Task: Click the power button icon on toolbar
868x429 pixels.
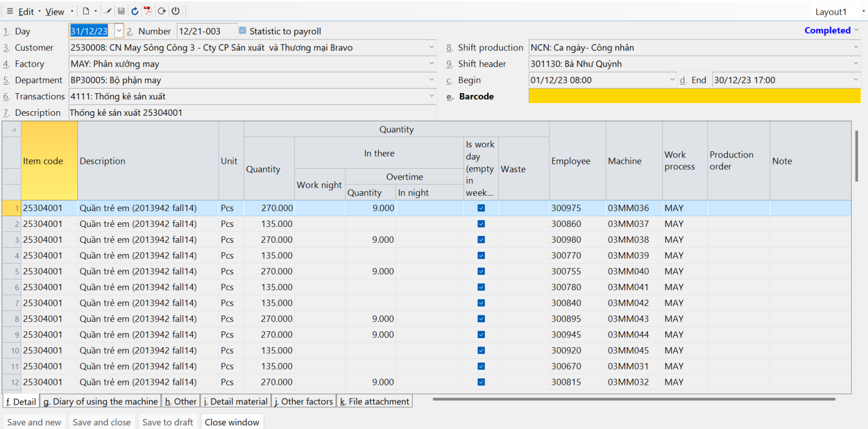Action: point(175,11)
